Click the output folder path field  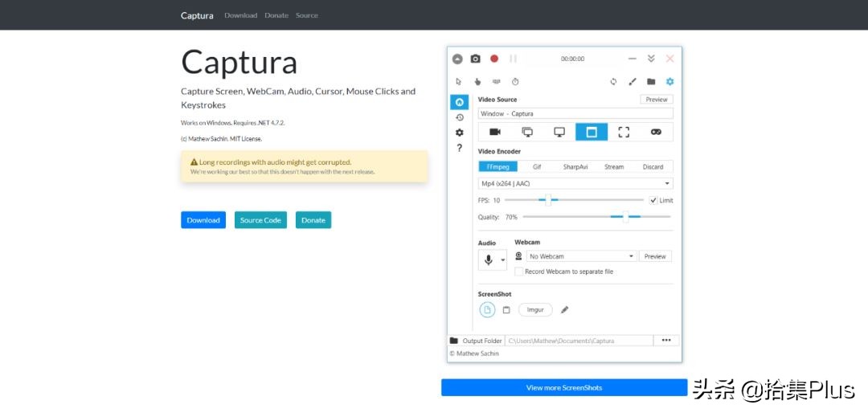(579, 341)
